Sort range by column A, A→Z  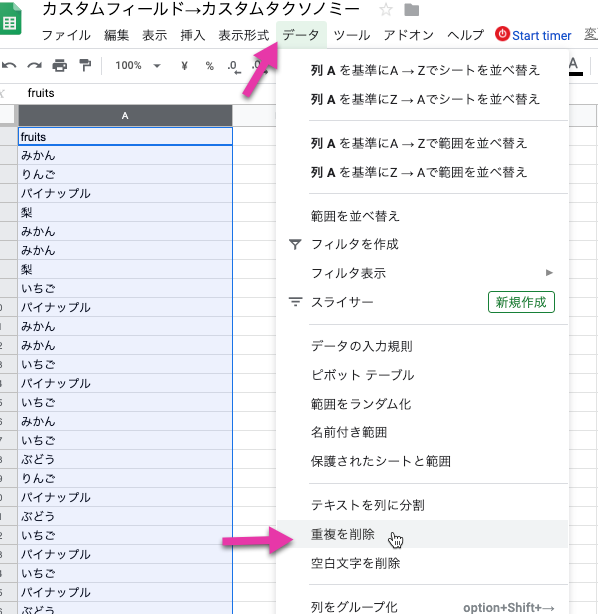pyautogui.click(x=422, y=143)
